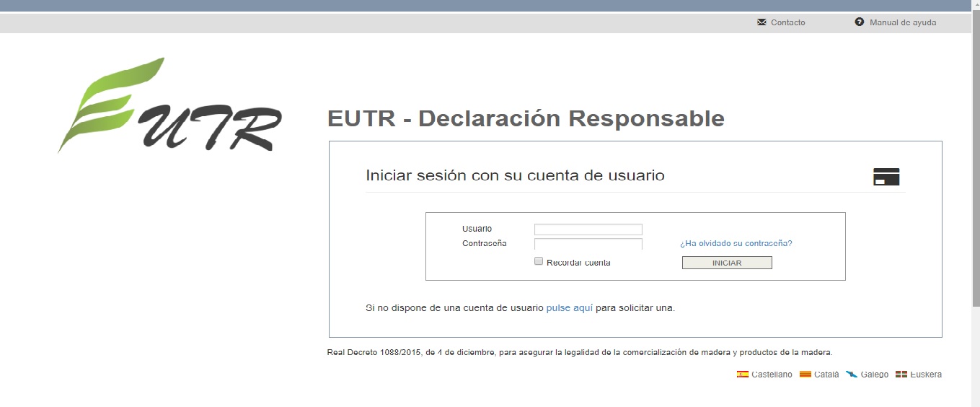Screen dimensions: 980x407
Task: Focus the Contraseña input field
Action: (x=588, y=244)
